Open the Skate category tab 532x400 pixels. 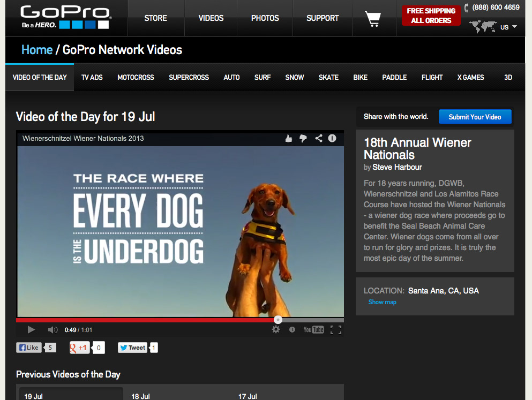(x=328, y=77)
